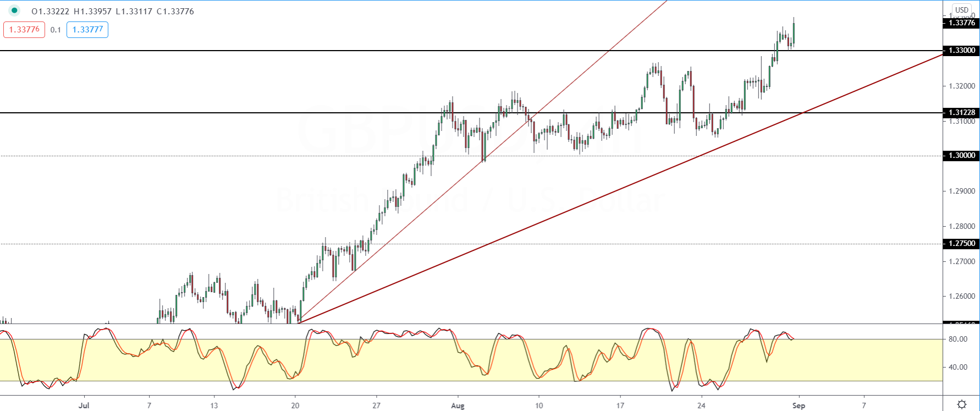Click the date label 24 on time axis

point(702,405)
